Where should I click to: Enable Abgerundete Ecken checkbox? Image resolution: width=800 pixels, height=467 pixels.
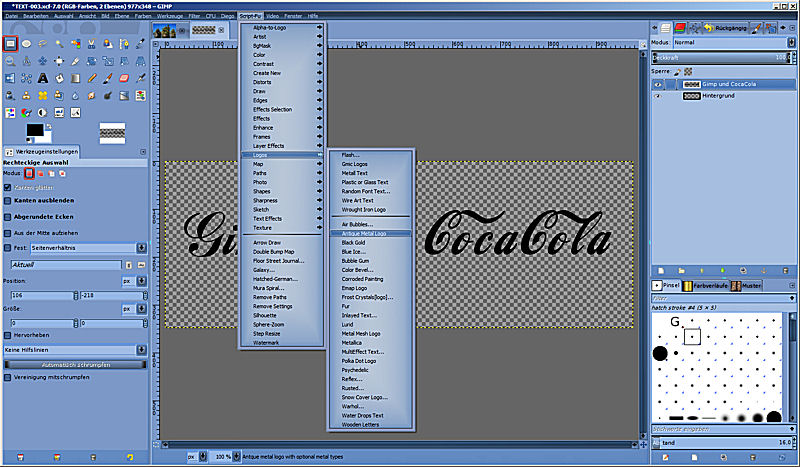[8, 217]
